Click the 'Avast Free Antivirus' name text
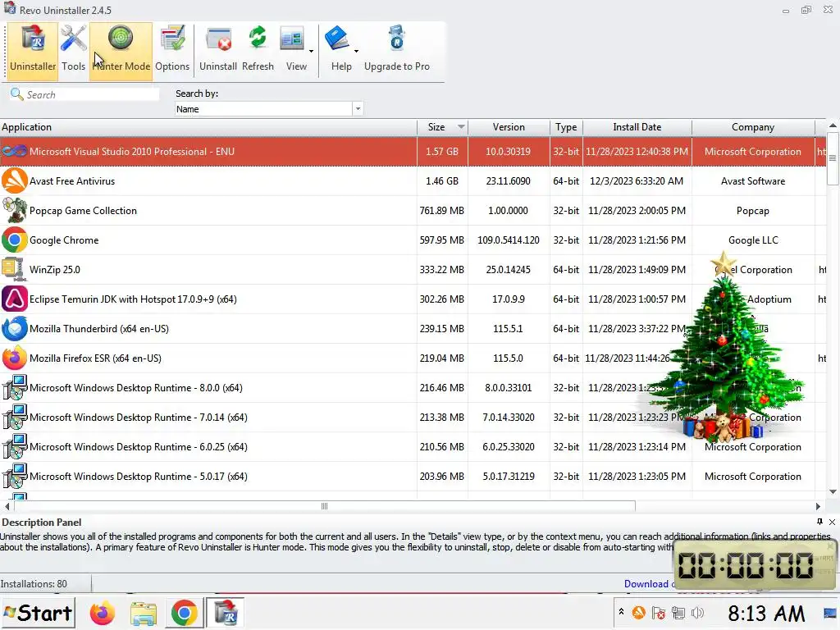The width and height of the screenshot is (840, 630). coord(72,181)
